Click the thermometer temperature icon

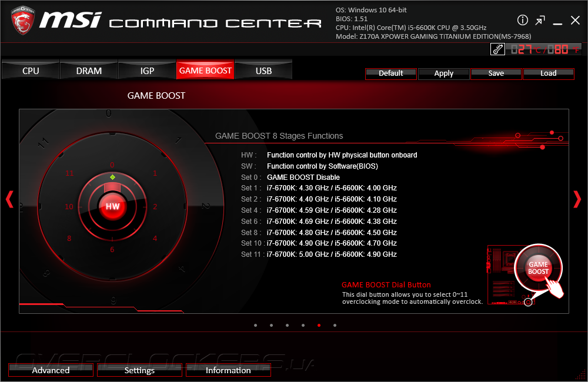(497, 49)
